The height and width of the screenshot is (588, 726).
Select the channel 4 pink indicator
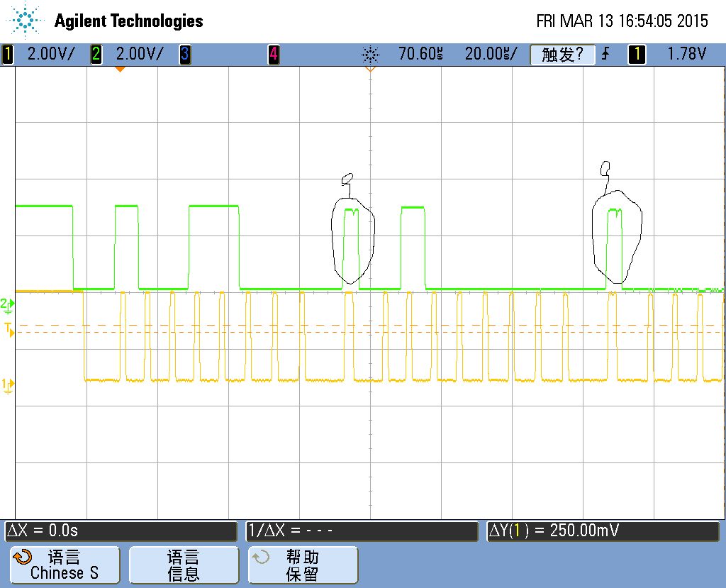(274, 54)
